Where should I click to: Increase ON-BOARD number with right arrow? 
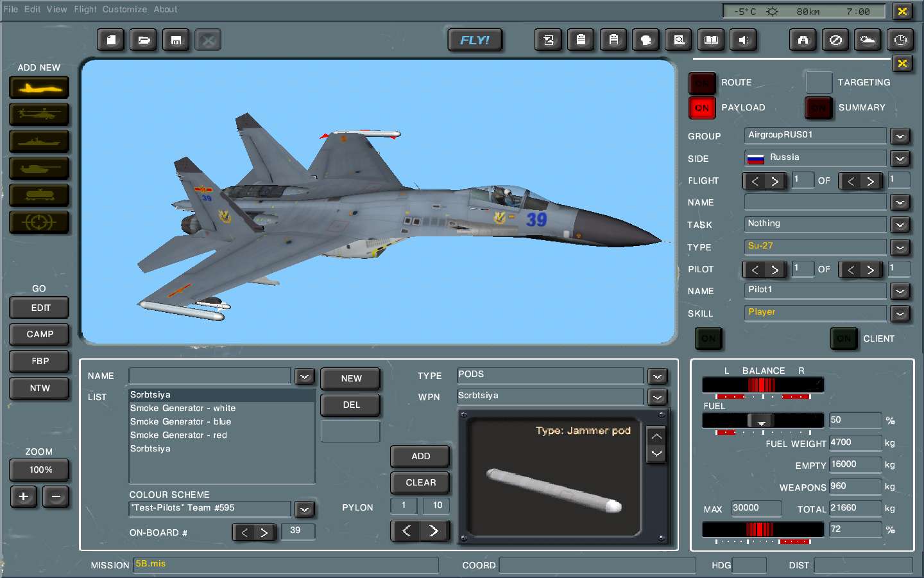pyautogui.click(x=264, y=532)
